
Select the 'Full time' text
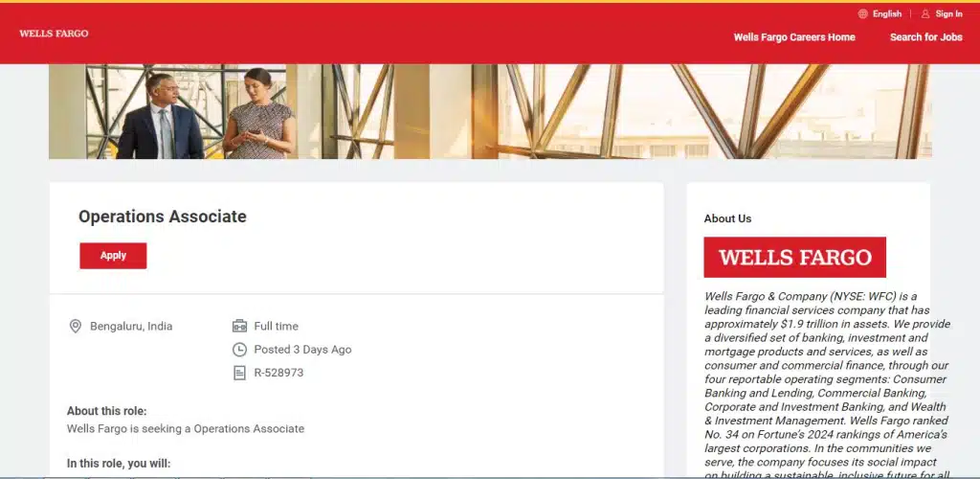click(277, 327)
